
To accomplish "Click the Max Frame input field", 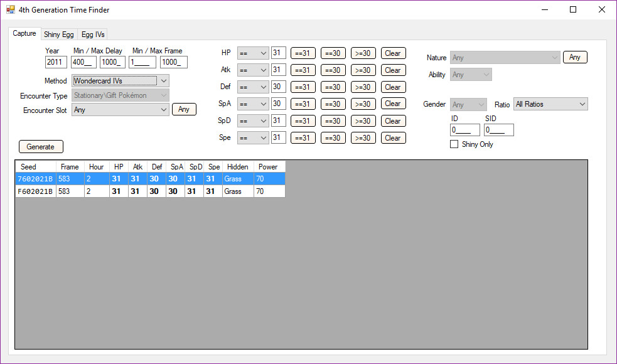I will [x=173, y=62].
